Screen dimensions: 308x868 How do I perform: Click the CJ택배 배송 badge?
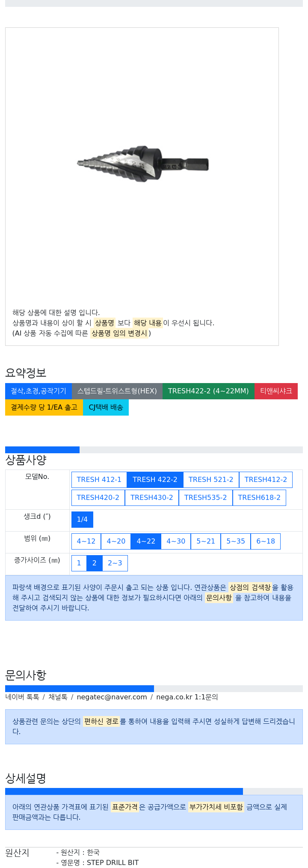pos(106,407)
